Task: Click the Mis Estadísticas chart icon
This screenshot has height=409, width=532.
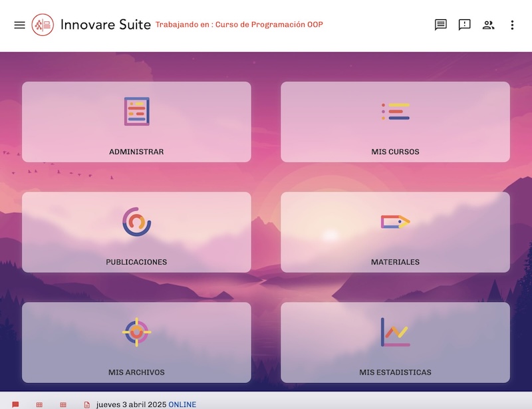Action: pyautogui.click(x=394, y=332)
